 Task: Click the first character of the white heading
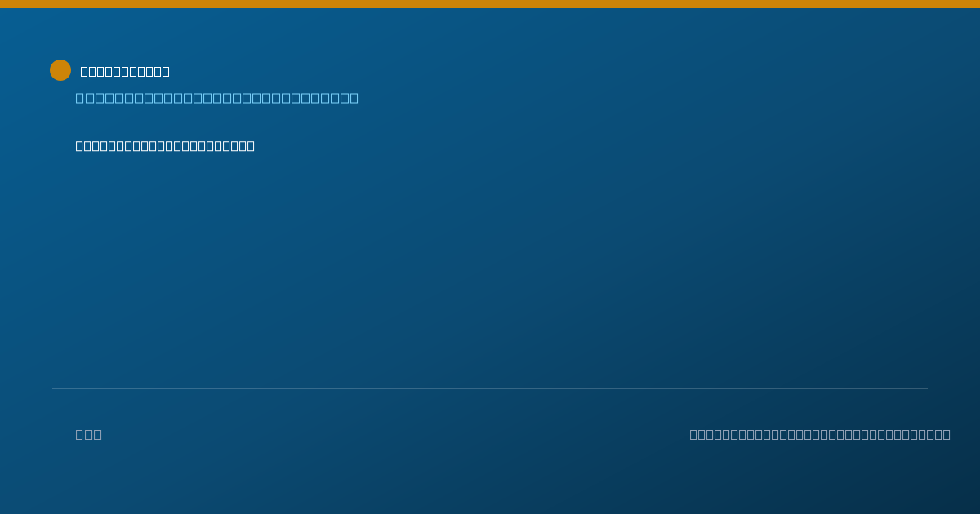tap(85, 71)
